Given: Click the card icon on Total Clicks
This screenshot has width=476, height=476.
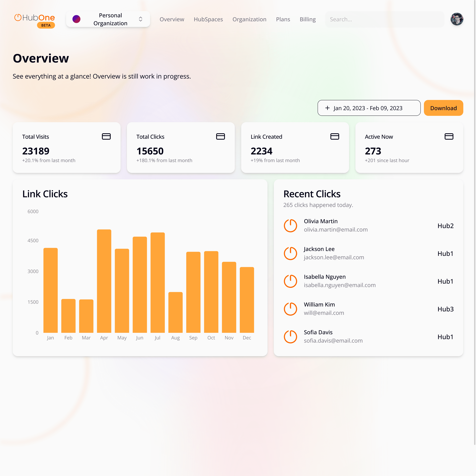Looking at the screenshot, I should (221, 136).
